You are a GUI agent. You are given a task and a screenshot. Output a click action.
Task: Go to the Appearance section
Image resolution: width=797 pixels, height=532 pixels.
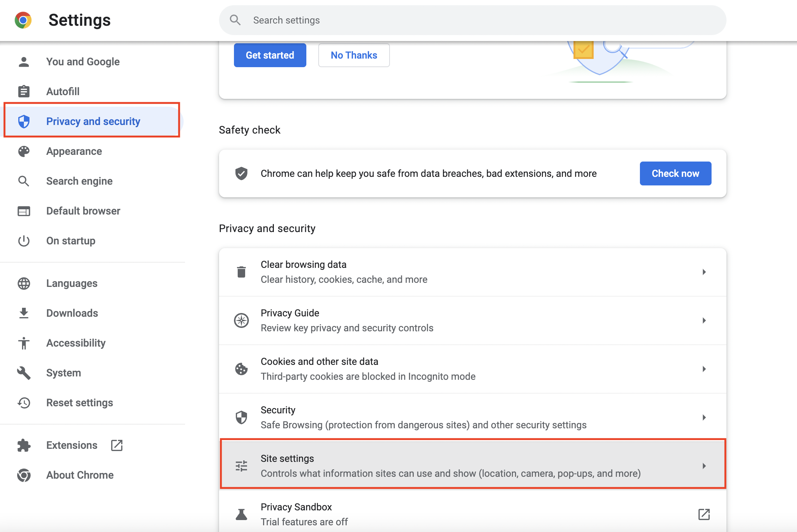93,151
